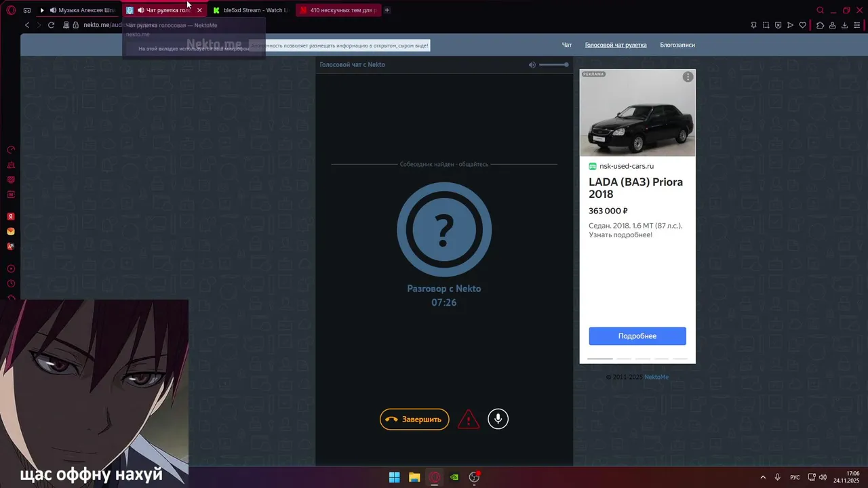Add page to bookmarks heart

803,25
